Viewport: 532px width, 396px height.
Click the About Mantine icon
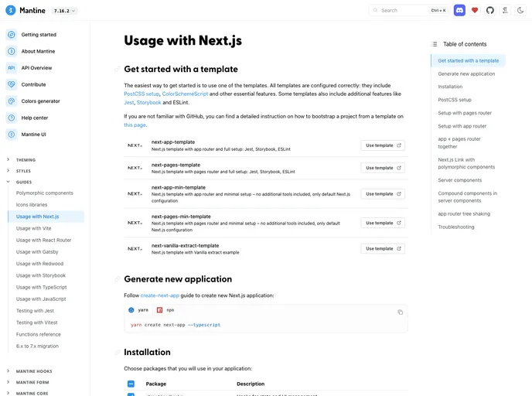[x=11, y=51]
